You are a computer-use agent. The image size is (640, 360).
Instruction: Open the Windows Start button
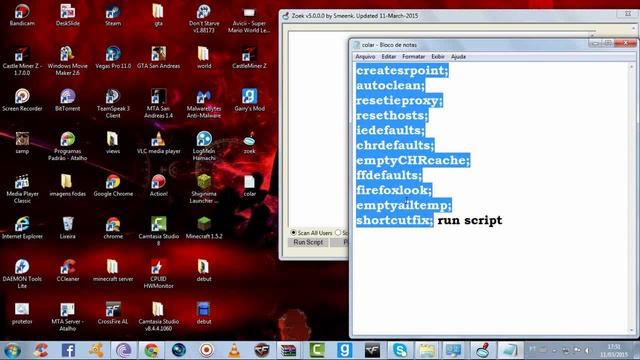[12, 350]
